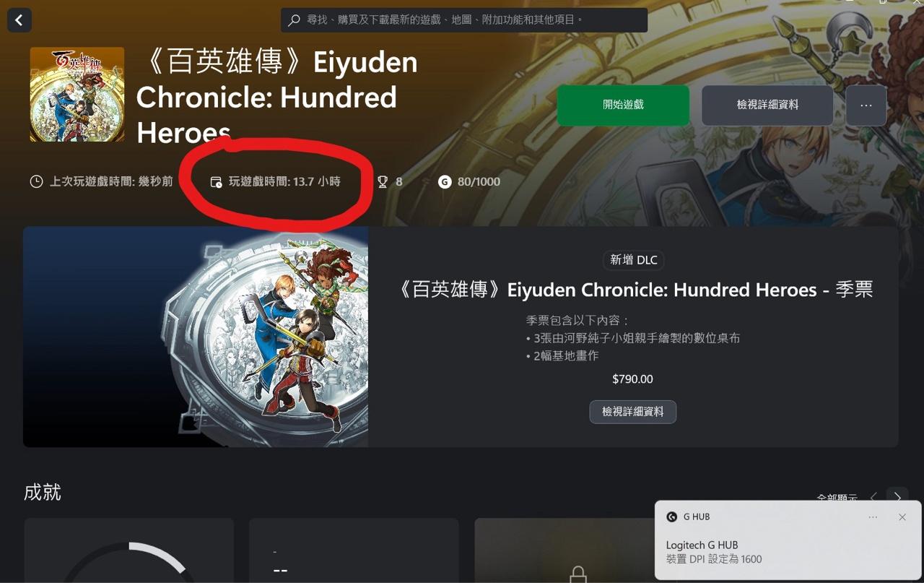This screenshot has width=924, height=583.
Task: Open G HUB notification options menu
Action: click(x=873, y=517)
